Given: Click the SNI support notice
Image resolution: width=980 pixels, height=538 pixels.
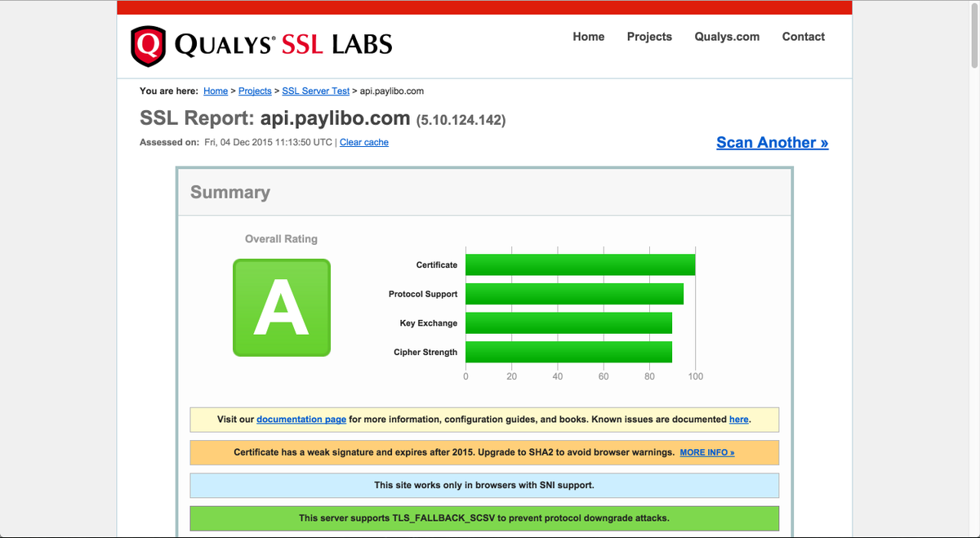Looking at the screenshot, I should (x=484, y=485).
